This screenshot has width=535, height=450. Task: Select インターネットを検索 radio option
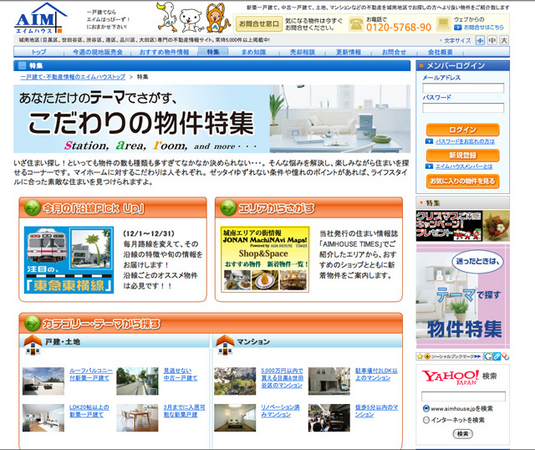(426, 420)
